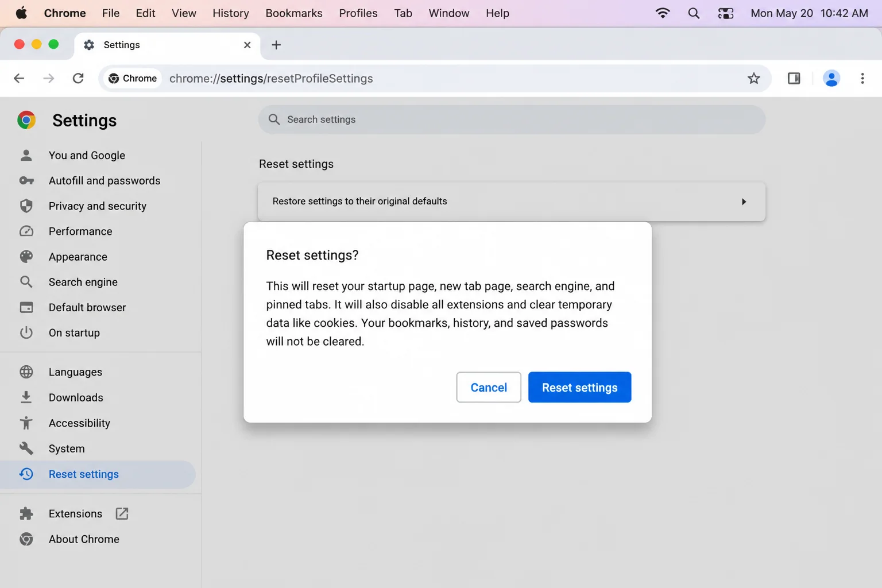Image resolution: width=882 pixels, height=588 pixels.
Task: Click the key icon beside Autofill and passwords
Action: tap(26, 180)
